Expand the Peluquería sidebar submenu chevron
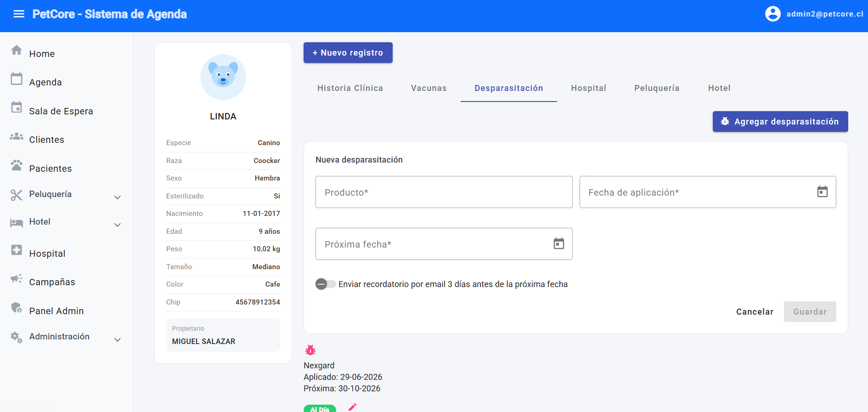 tap(118, 198)
